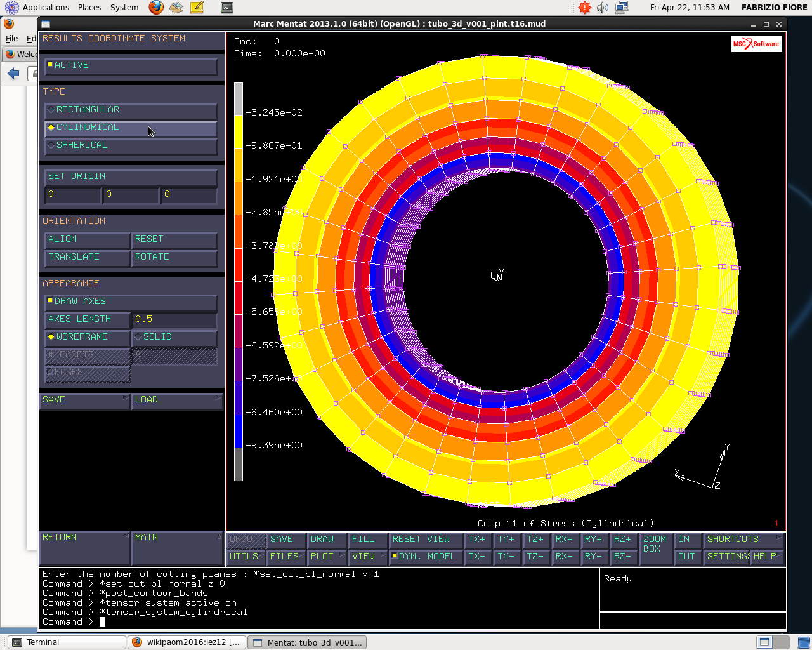
Task: Click the blue band in the stress legend
Action: [239, 431]
